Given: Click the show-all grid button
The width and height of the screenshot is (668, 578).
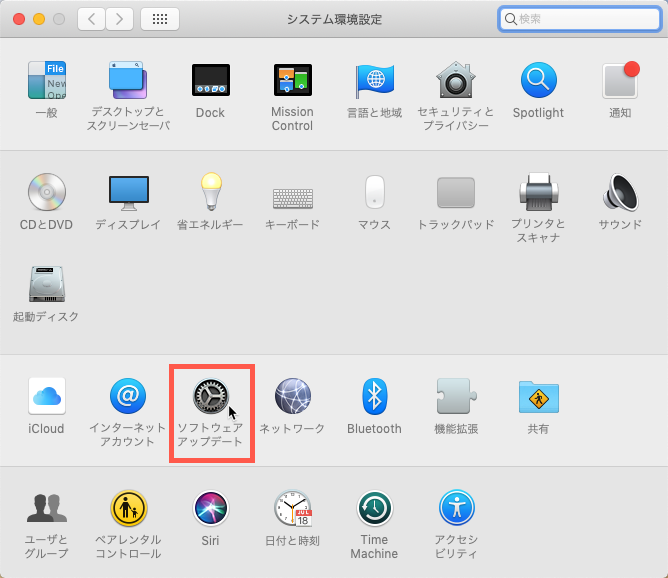Looking at the screenshot, I should coord(160,19).
